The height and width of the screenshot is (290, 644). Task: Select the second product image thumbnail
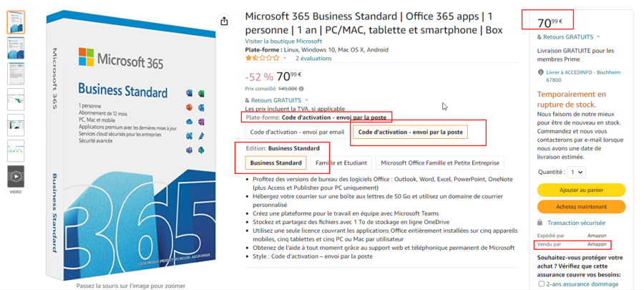pyautogui.click(x=16, y=48)
